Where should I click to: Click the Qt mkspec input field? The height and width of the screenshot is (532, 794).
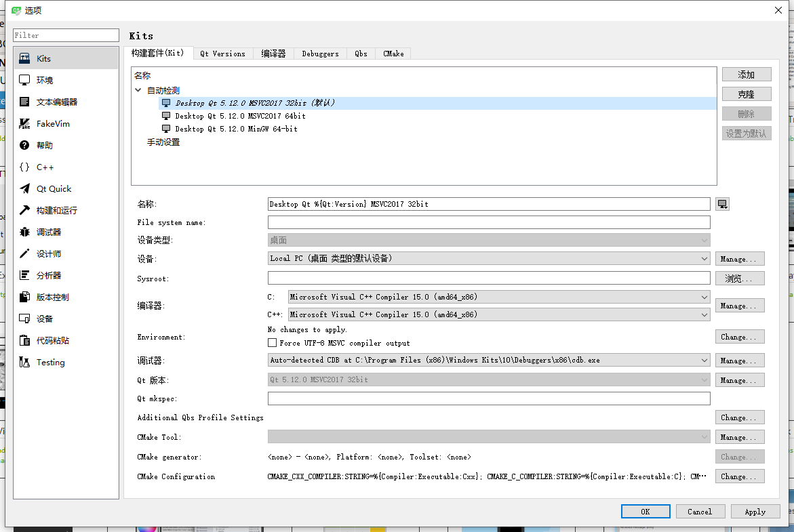point(489,398)
